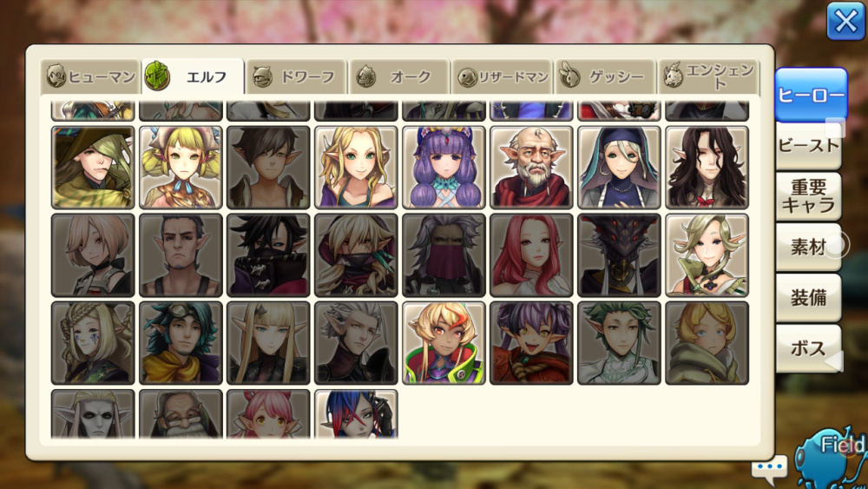Select the bald bearded old elf portrait

pyautogui.click(x=531, y=168)
